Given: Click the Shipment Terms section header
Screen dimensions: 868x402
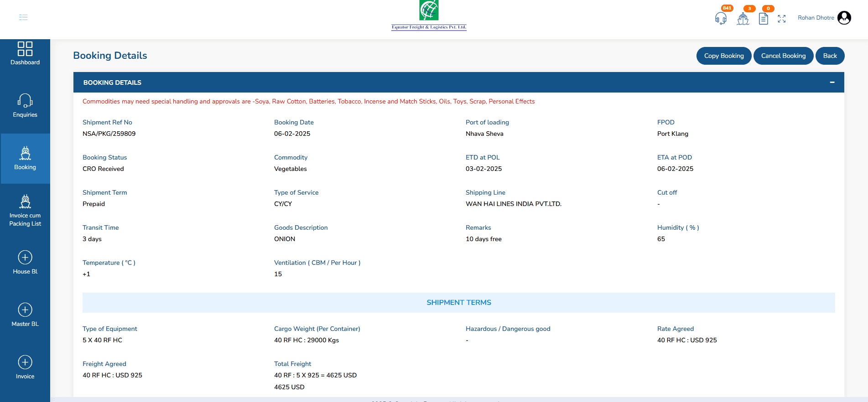Looking at the screenshot, I should (458, 303).
